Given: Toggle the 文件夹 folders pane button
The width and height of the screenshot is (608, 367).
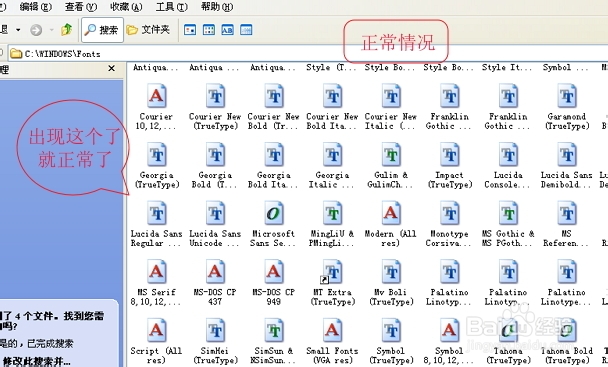Looking at the screenshot, I should pyautogui.click(x=148, y=29).
